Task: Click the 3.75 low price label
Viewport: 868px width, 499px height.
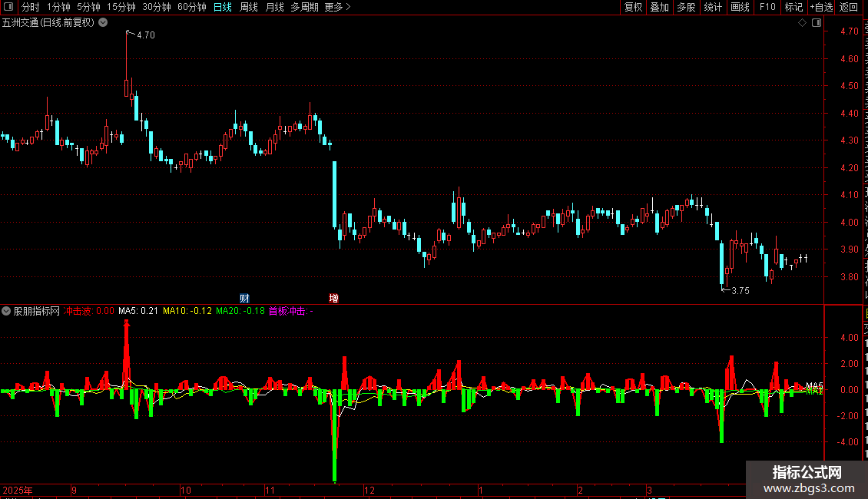Action: (740, 290)
